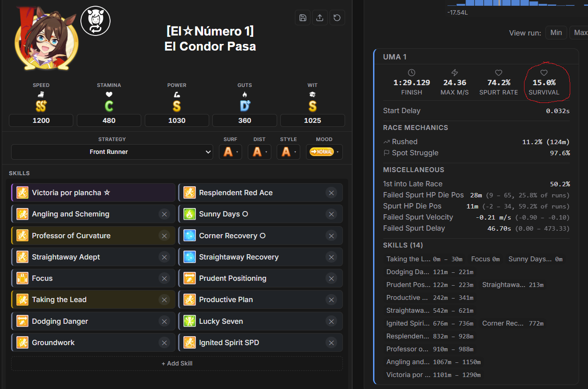Screen dimensions: 588x389
Task: Click the histogram chart at top right
Action: click(517, 4)
